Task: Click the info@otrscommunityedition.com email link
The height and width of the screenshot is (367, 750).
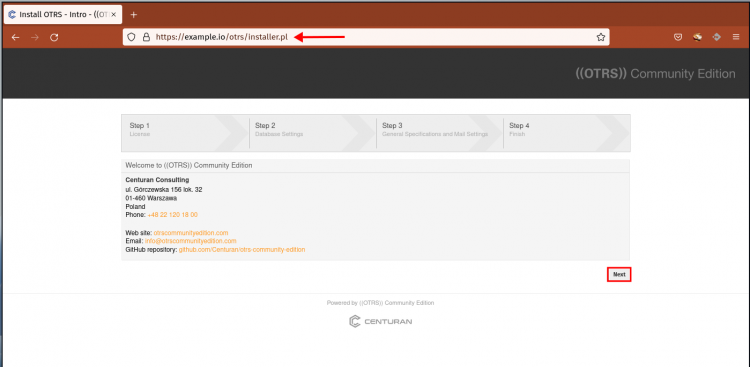Action: coord(190,241)
